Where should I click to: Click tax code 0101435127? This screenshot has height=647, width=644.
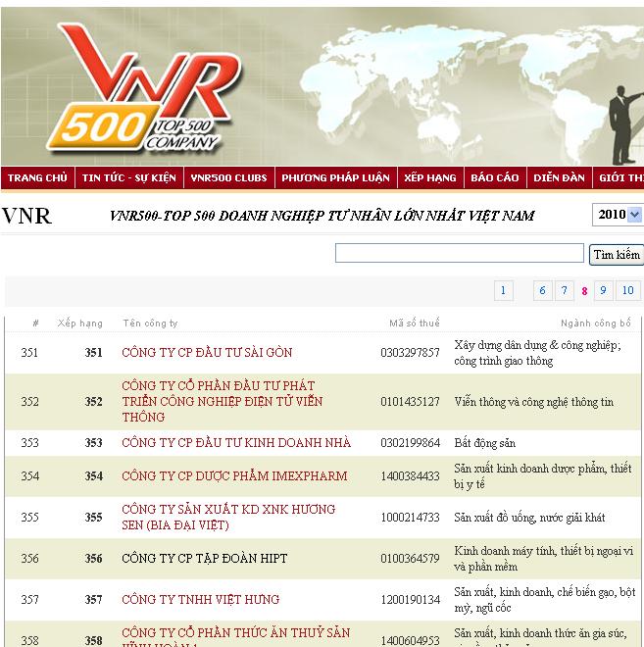coord(410,402)
